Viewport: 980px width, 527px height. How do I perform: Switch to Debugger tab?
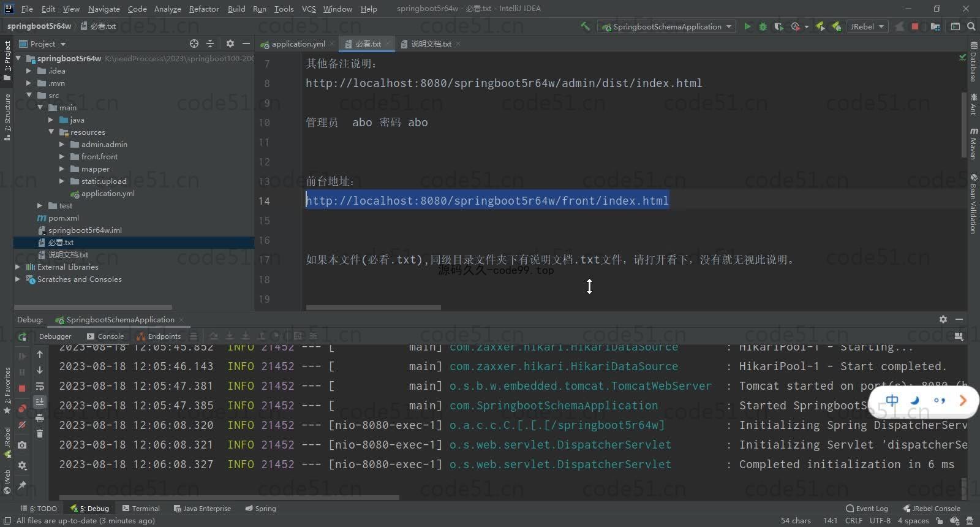tap(55, 336)
